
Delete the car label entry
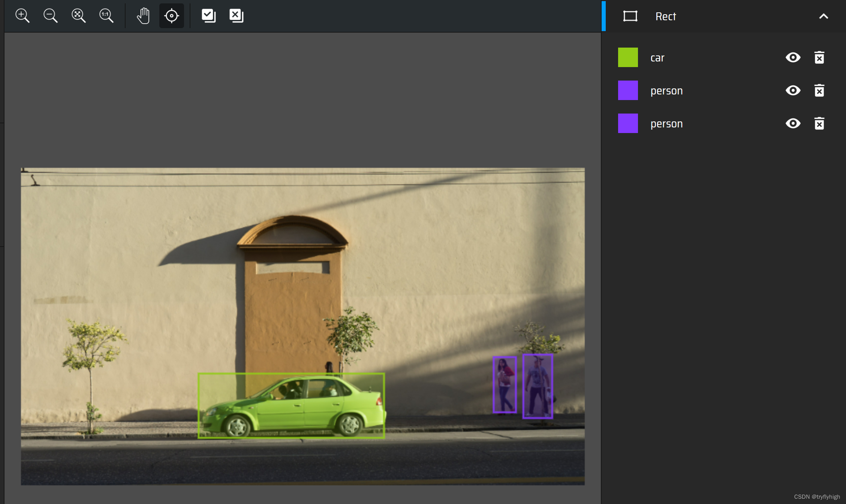click(x=819, y=58)
